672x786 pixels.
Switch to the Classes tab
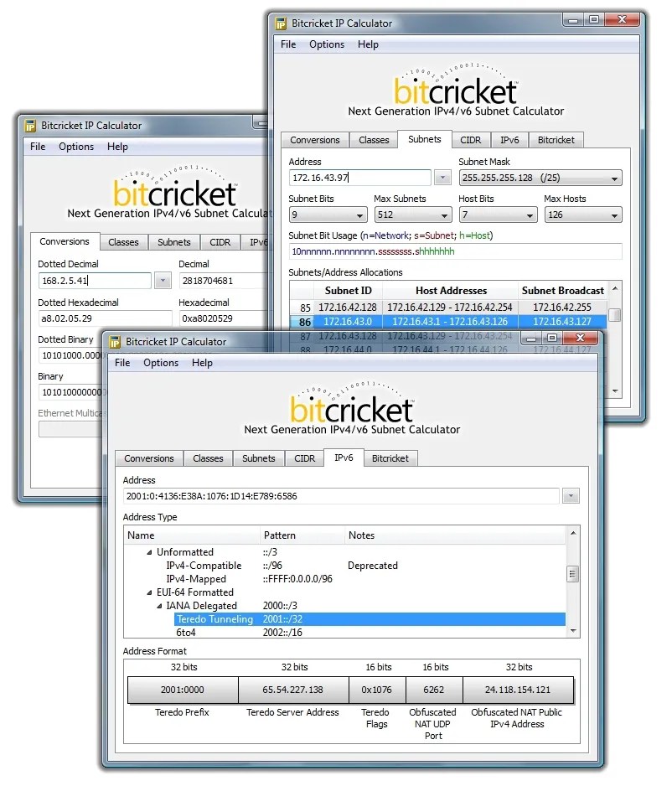pyautogui.click(x=207, y=458)
